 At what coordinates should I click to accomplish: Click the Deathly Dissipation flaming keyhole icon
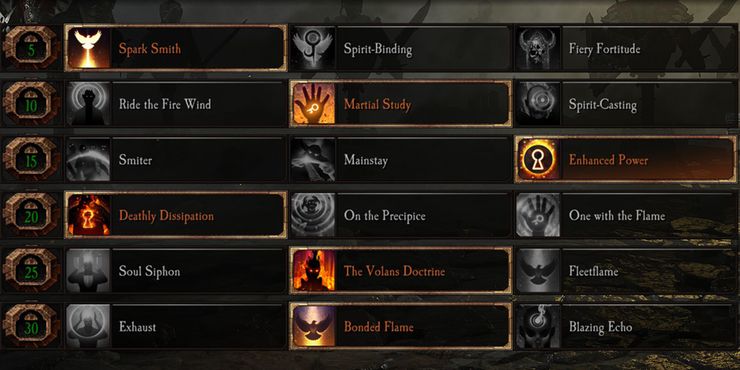coord(89,216)
